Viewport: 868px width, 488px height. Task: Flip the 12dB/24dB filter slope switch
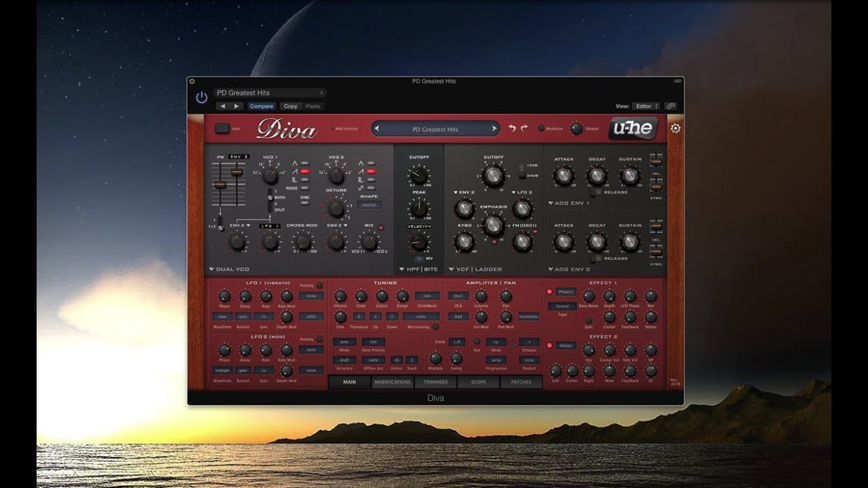point(522,170)
